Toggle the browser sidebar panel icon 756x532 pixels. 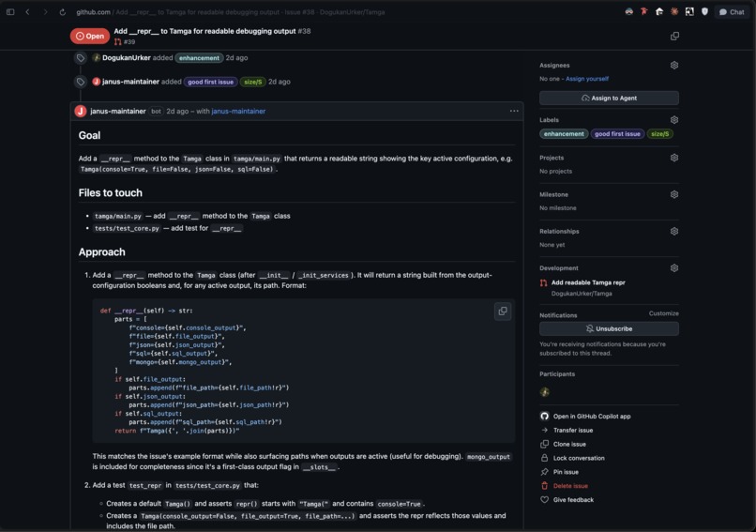[x=10, y=12]
